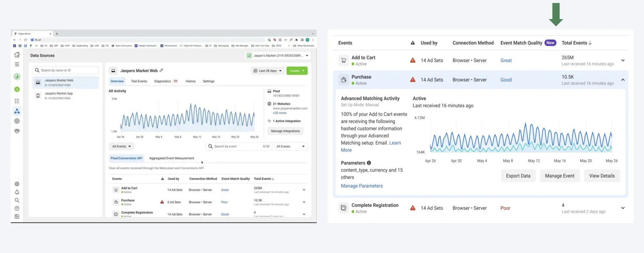
Task: Open the notifications bell in sidebar
Action: tap(17, 192)
